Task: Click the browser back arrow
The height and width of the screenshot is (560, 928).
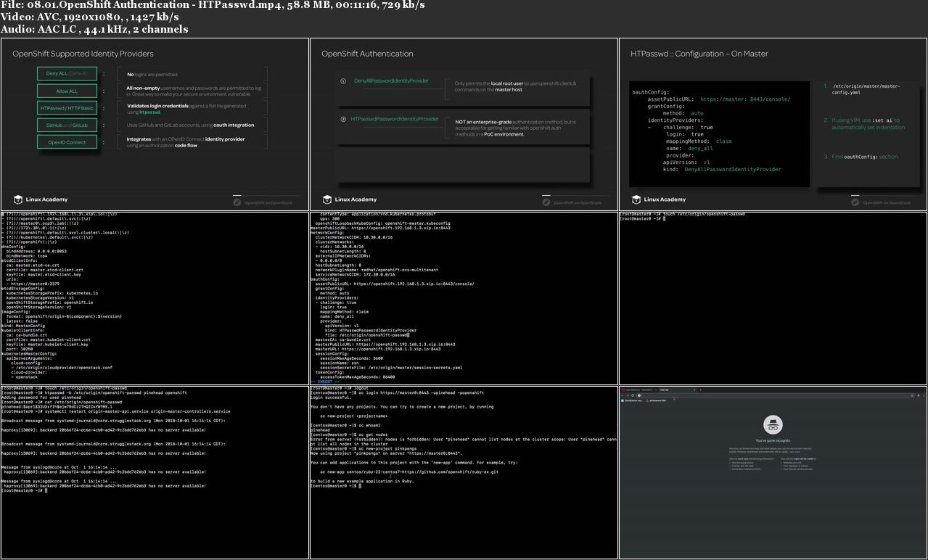Action: tap(622, 395)
